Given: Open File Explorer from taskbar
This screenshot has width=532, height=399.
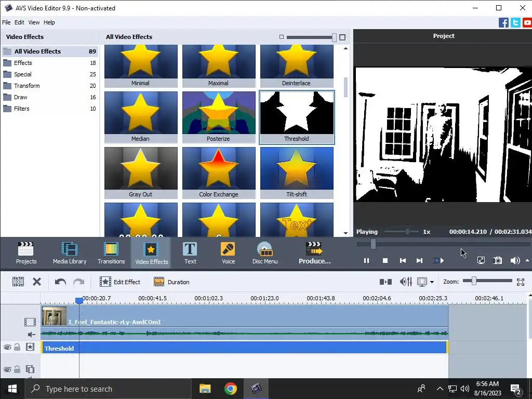Looking at the screenshot, I should click(x=205, y=389).
